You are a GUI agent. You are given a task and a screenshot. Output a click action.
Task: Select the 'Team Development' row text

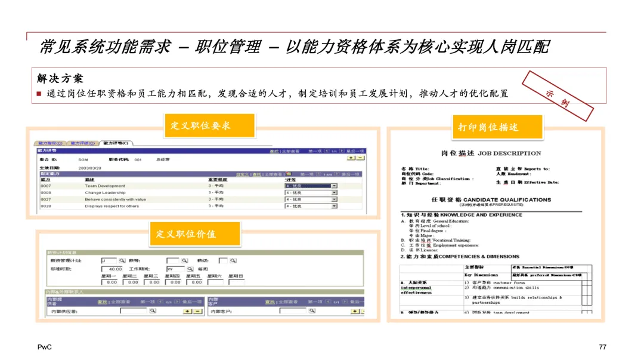(x=105, y=186)
